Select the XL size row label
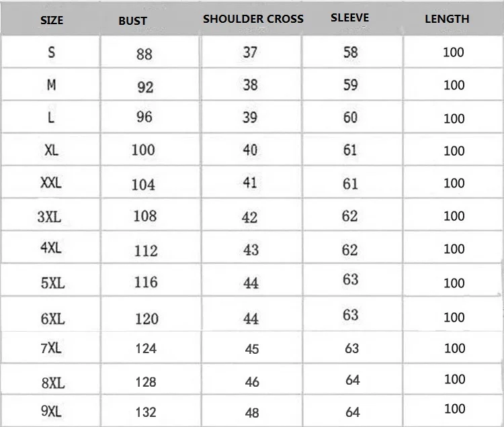Viewport: 504px width, 427px height. coord(52,150)
